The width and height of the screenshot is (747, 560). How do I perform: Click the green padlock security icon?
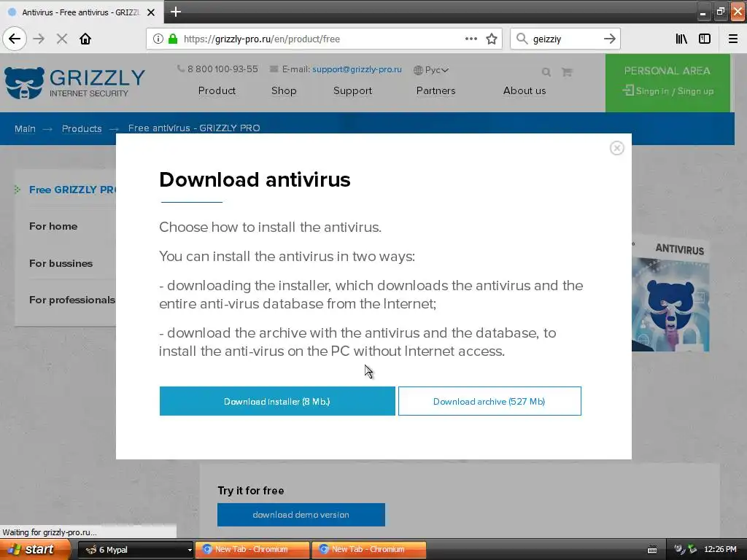(x=173, y=39)
